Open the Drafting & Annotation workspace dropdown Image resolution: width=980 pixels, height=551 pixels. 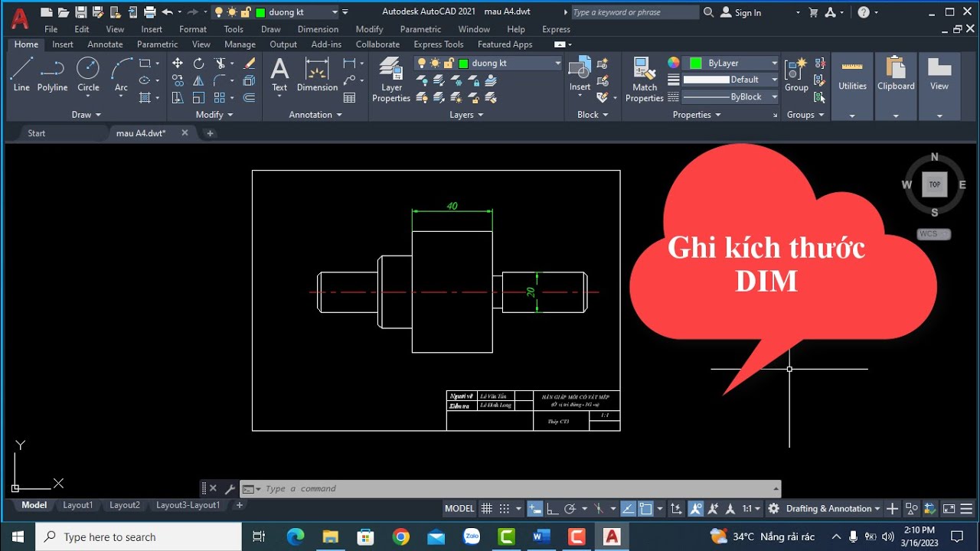(833, 508)
